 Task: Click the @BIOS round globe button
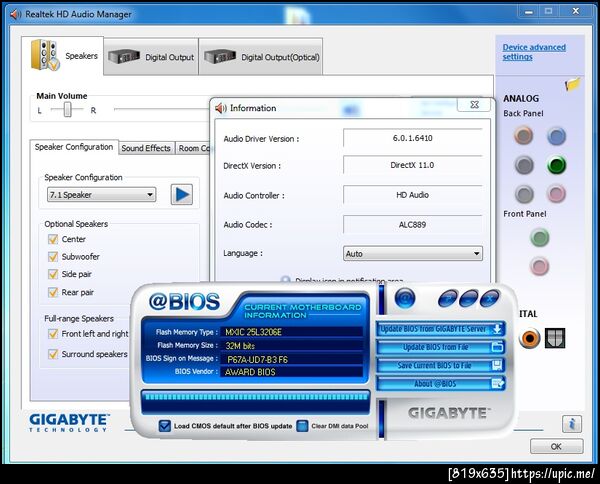(405, 298)
